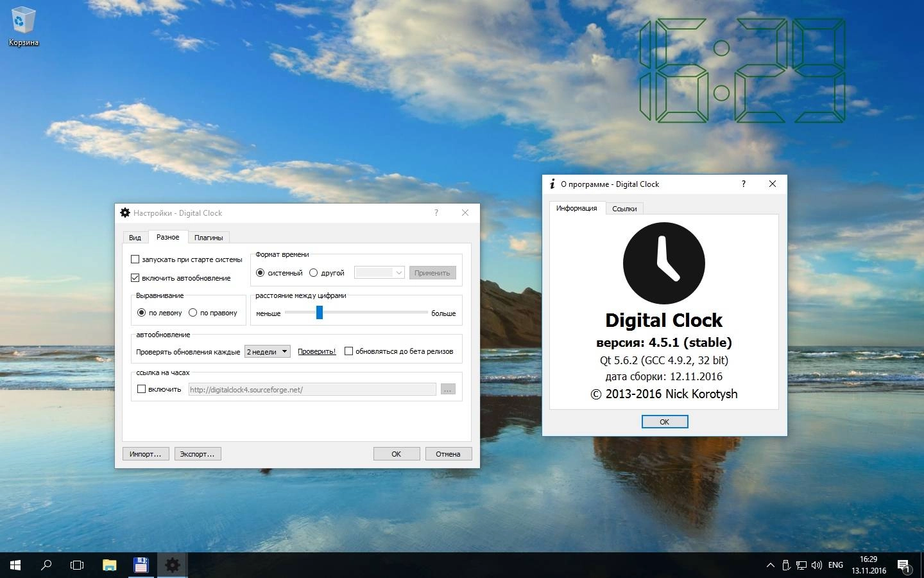Image resolution: width=924 pixels, height=578 pixels.
Task: Activate the gear Digital Clock taskbar button
Action: [172, 565]
